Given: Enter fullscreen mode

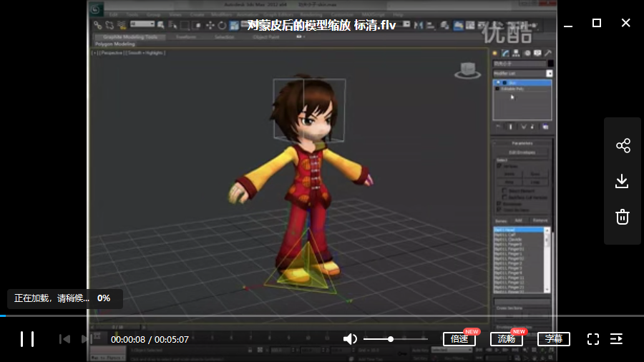Looking at the screenshot, I should [x=593, y=339].
